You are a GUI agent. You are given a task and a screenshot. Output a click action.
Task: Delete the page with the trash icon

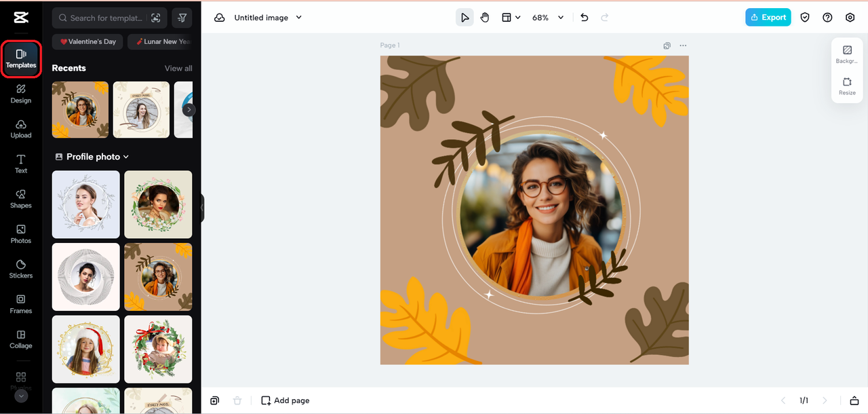pyautogui.click(x=237, y=400)
